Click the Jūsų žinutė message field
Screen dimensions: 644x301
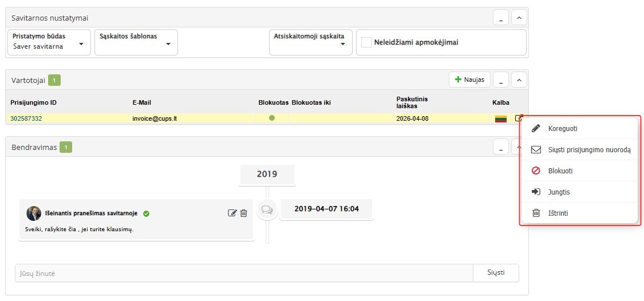coord(244,273)
